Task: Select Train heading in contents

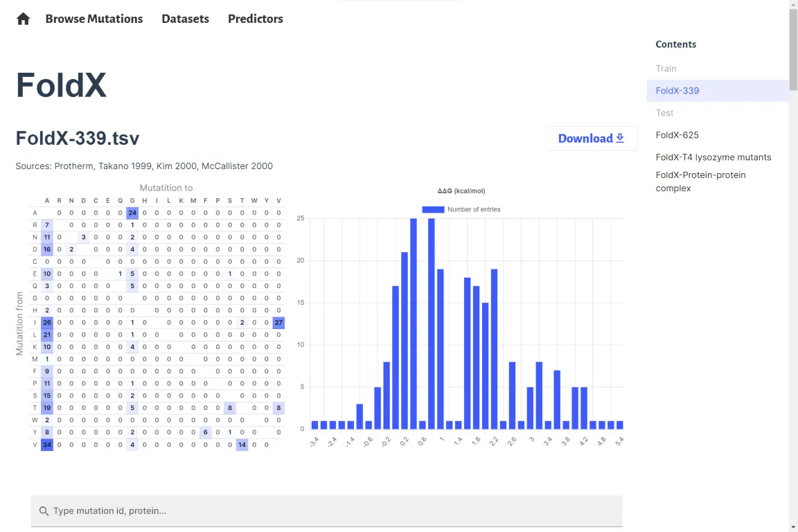Action: [666, 68]
